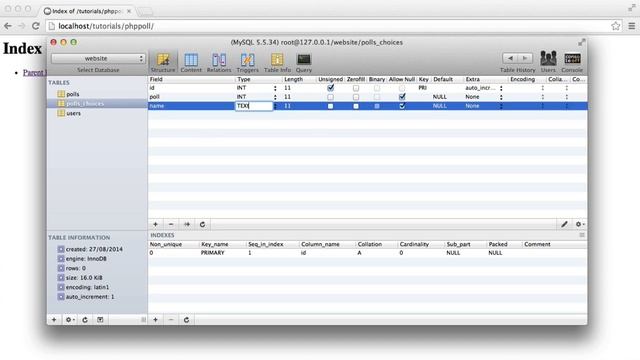Open the Query editor
Image resolution: width=640 pixels, height=360 pixels.
[304, 63]
